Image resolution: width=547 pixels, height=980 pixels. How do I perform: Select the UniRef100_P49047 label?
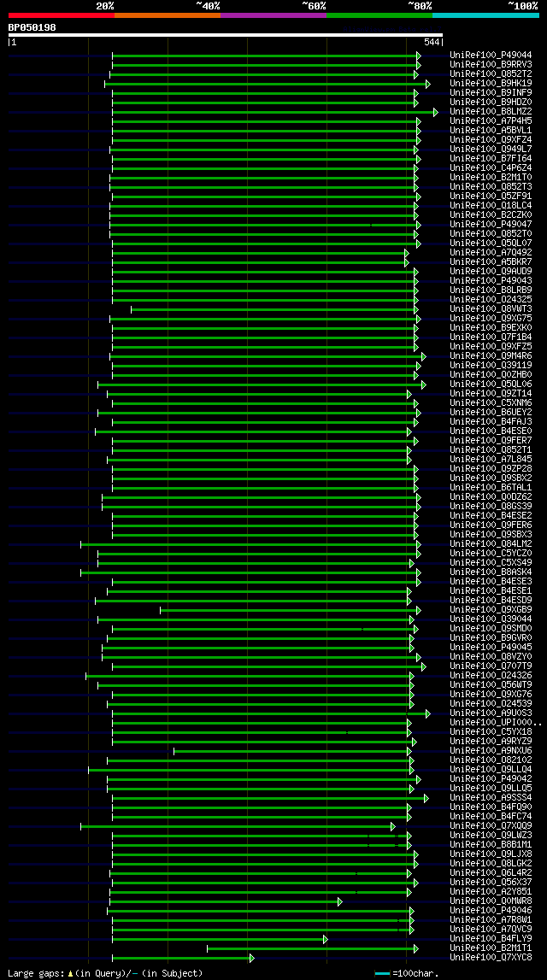491,225
